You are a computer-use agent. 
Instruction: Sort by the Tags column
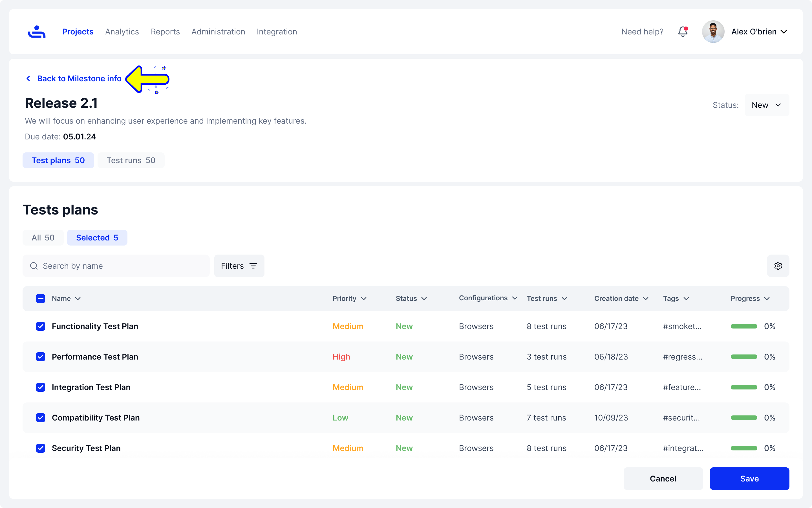(676, 298)
